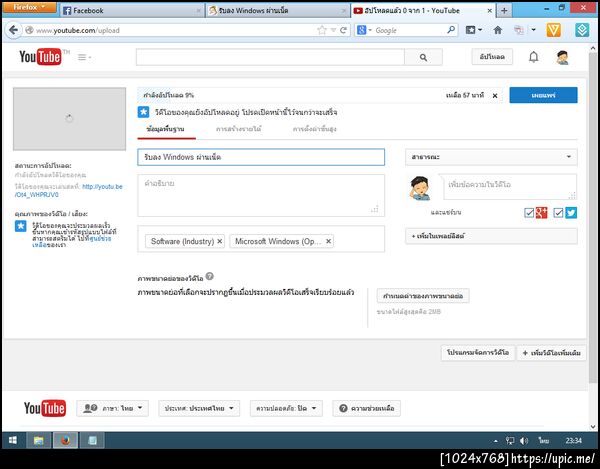This screenshot has height=469, width=600.
Task: Open the Windows Start button
Action: [13, 440]
